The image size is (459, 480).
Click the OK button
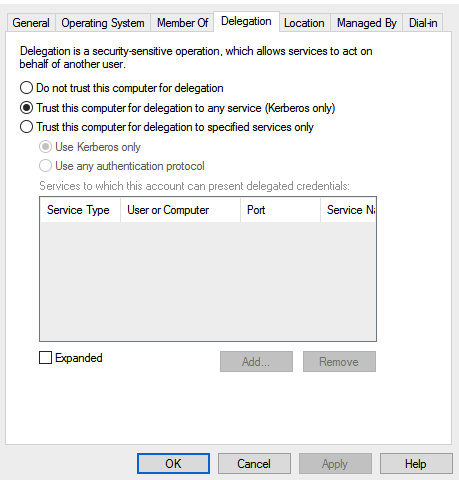pos(173,464)
